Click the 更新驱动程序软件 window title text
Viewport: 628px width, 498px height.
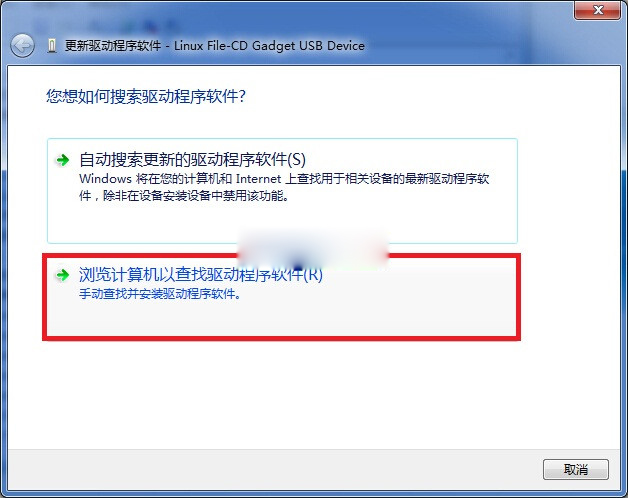coord(113,46)
